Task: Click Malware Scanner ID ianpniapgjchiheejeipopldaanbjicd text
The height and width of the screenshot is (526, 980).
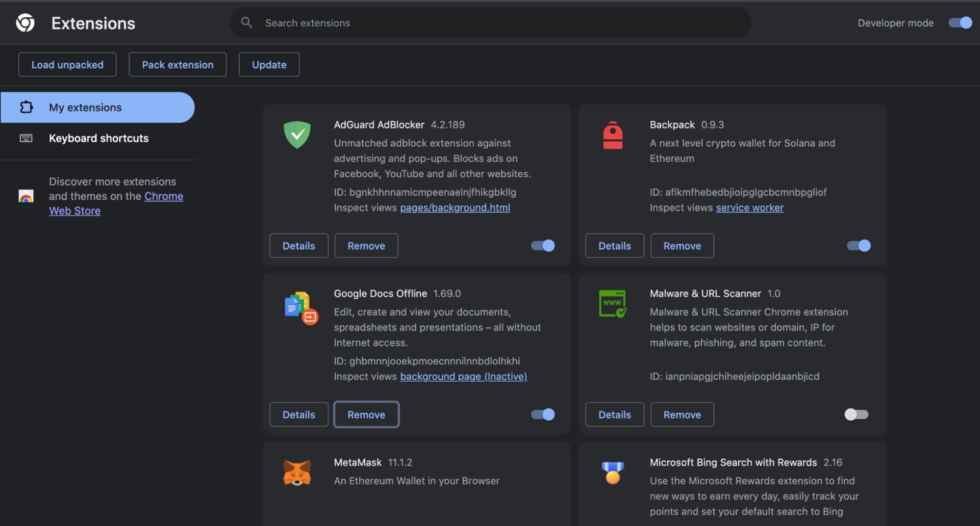Action: click(734, 376)
